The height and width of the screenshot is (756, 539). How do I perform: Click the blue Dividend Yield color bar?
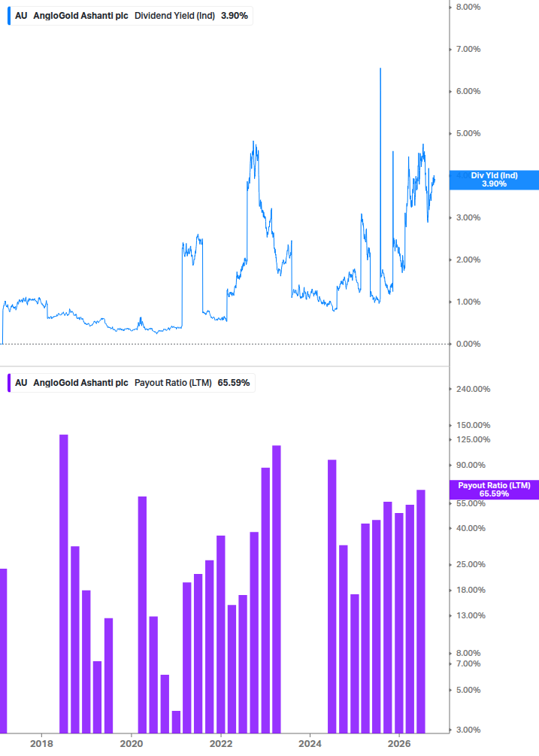point(9,16)
